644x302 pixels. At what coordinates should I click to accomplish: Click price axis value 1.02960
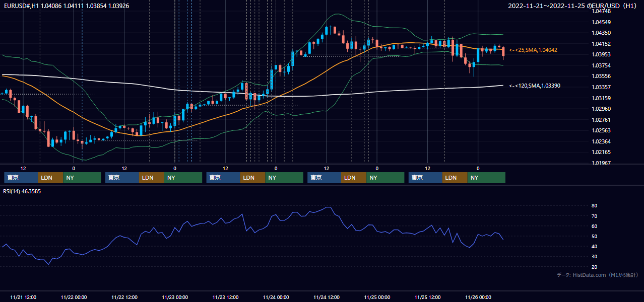coord(602,109)
